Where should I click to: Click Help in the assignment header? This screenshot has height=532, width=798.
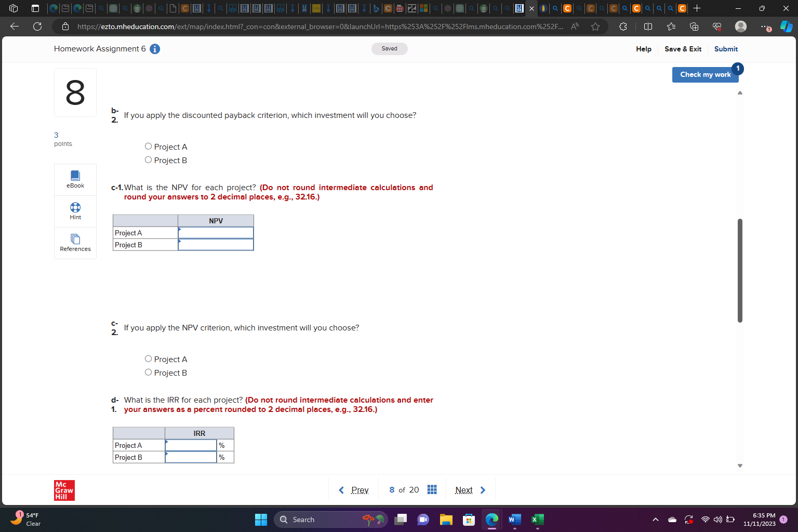tap(643, 49)
